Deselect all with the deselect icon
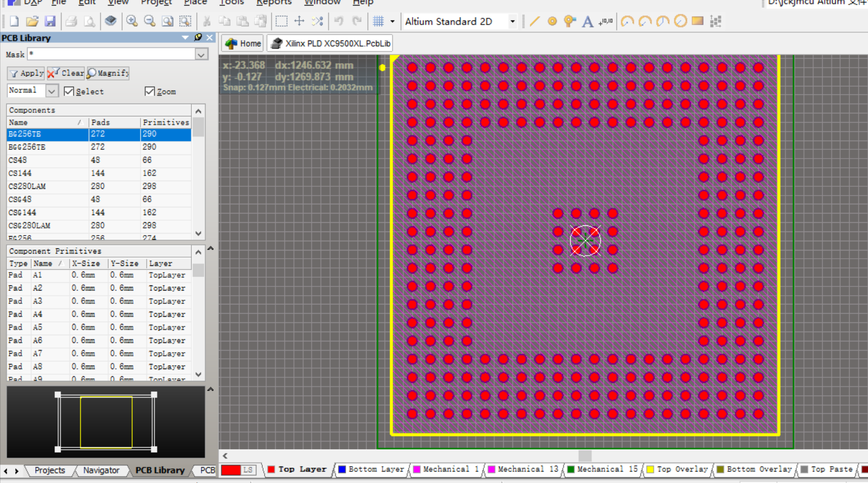Viewport: 868px width, 483px height. coord(317,21)
